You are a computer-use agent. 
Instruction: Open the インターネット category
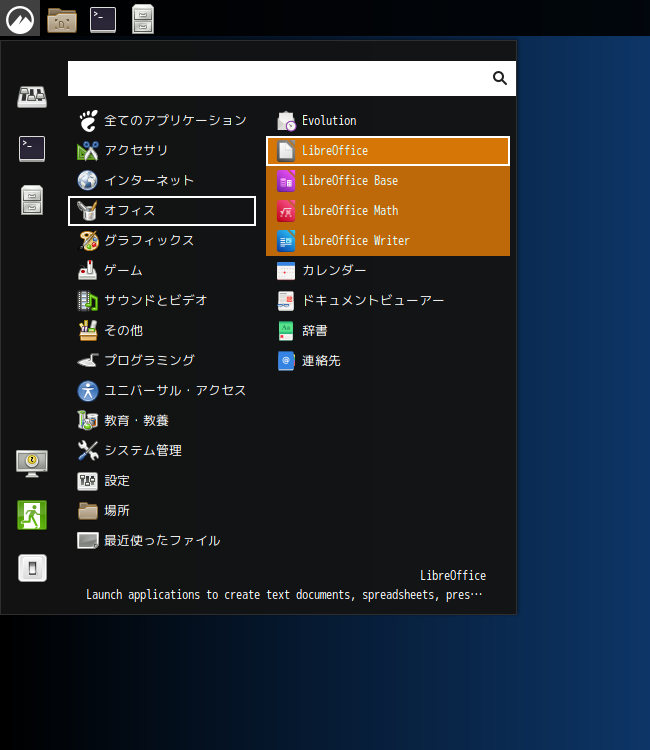tap(162, 180)
